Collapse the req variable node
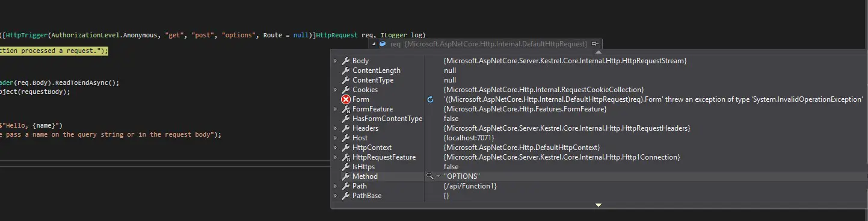 tap(374, 44)
